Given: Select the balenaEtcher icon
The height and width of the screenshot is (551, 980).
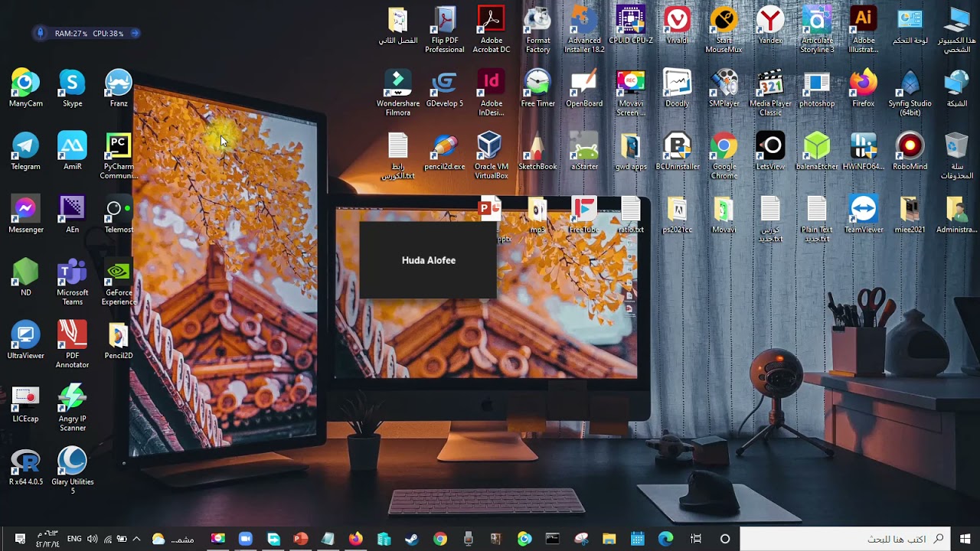Looking at the screenshot, I should (x=817, y=151).
